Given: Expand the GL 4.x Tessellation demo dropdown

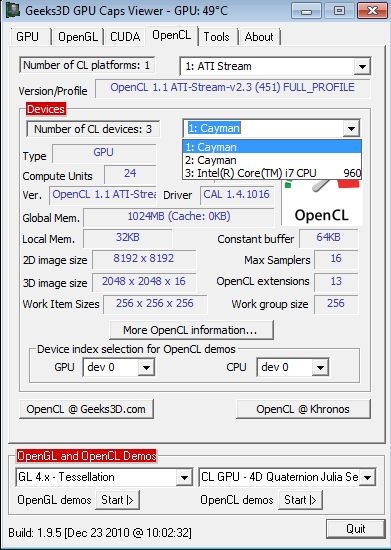Looking at the screenshot, I should (184, 477).
